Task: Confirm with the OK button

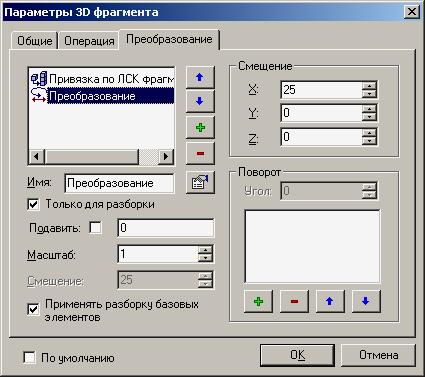Action: pos(297,355)
